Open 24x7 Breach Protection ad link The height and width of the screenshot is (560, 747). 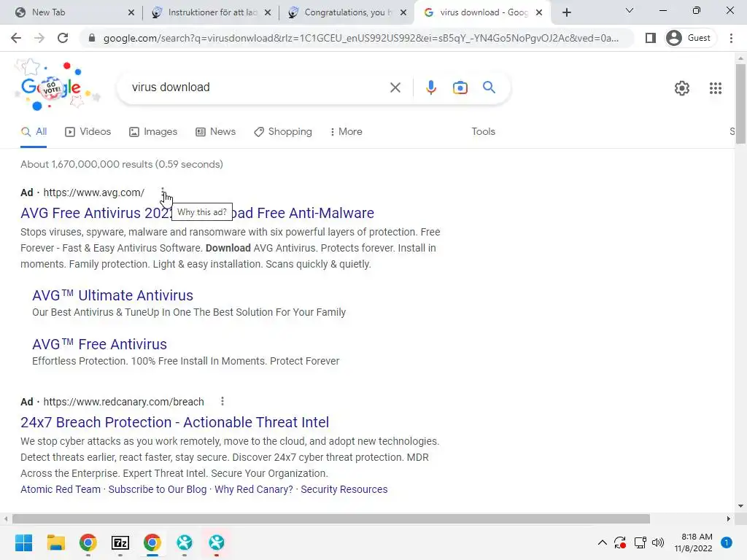tap(175, 422)
